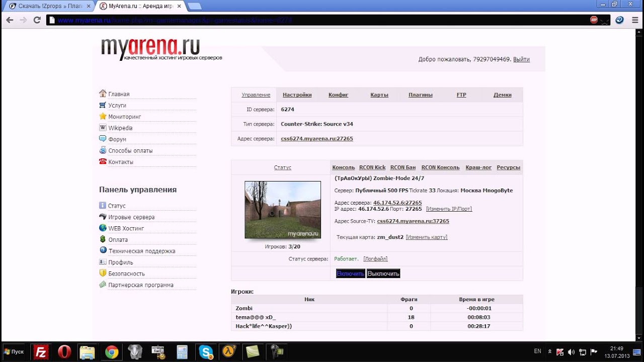The width and height of the screenshot is (644, 362).
Task: Open the RCON Консоль tab
Action: tap(440, 167)
